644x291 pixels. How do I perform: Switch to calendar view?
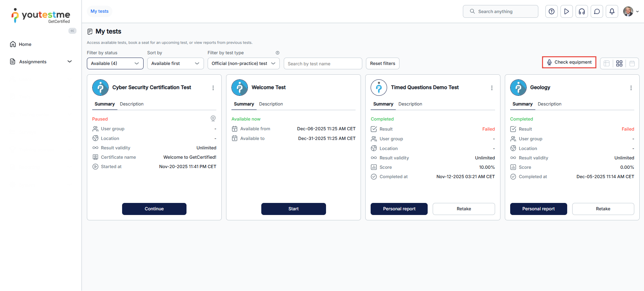[632, 63]
